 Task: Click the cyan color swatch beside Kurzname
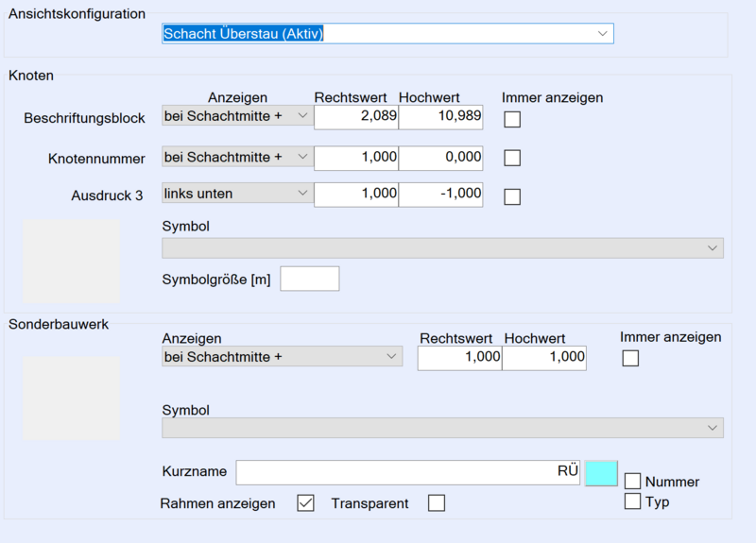point(601,473)
